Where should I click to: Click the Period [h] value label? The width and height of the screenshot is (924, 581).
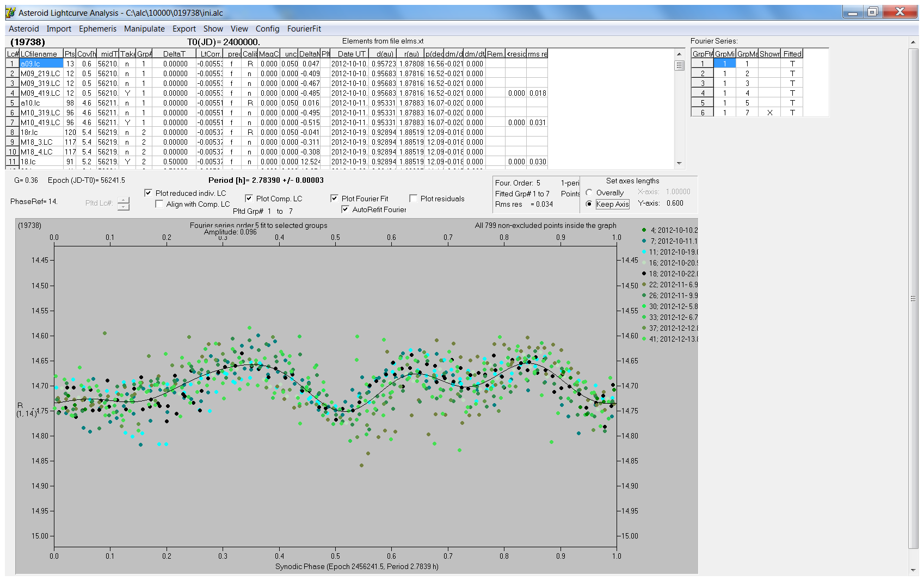(266, 180)
